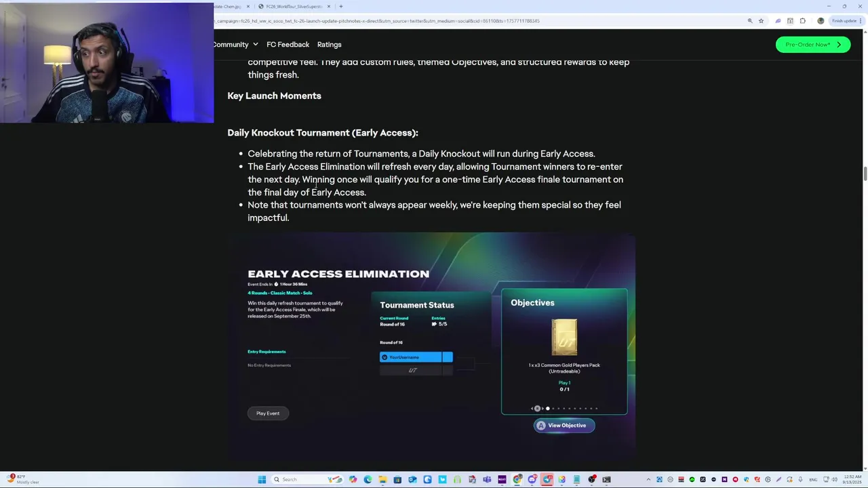Image resolution: width=868 pixels, height=488 pixels.
Task: Close the FC26_WorldTour_SilverSuperstars tab
Action: pos(329,6)
